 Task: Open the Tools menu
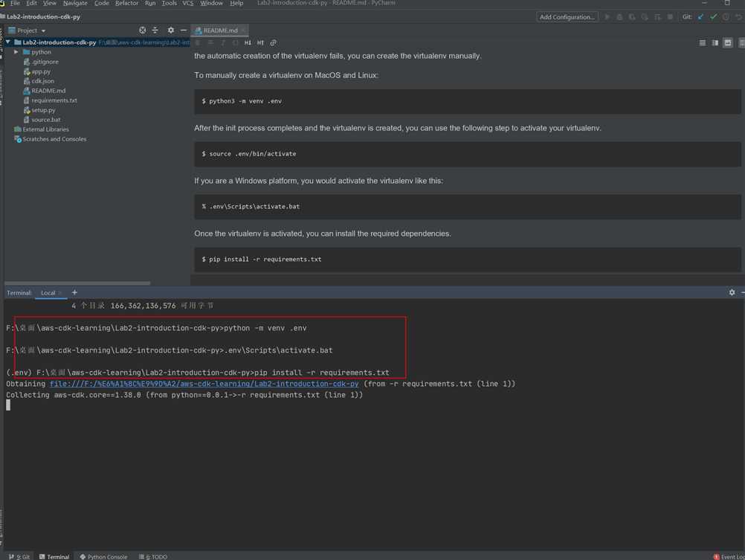pyautogui.click(x=169, y=3)
